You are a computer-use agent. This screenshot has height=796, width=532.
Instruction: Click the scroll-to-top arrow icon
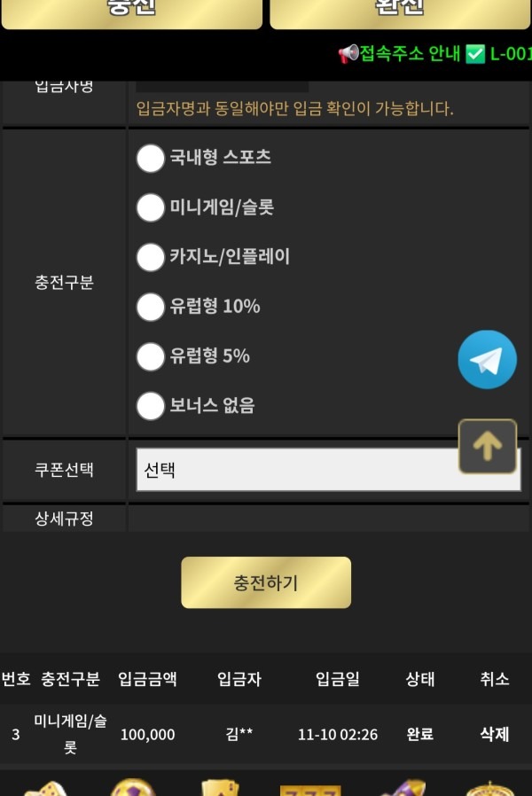coord(486,446)
